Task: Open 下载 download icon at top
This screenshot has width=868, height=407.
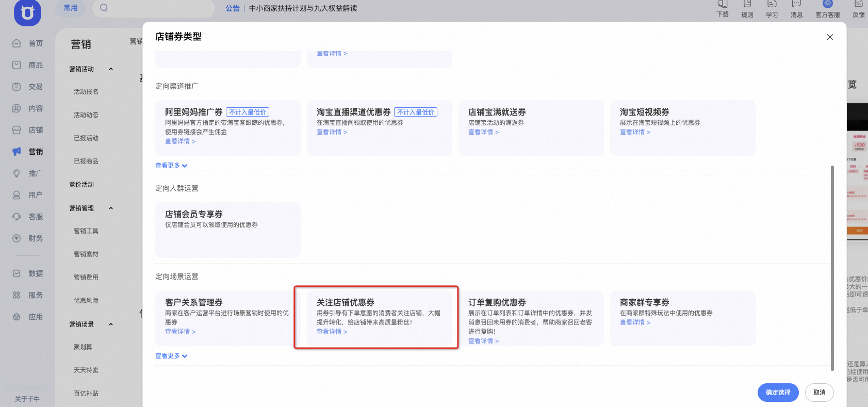Action: click(x=723, y=4)
